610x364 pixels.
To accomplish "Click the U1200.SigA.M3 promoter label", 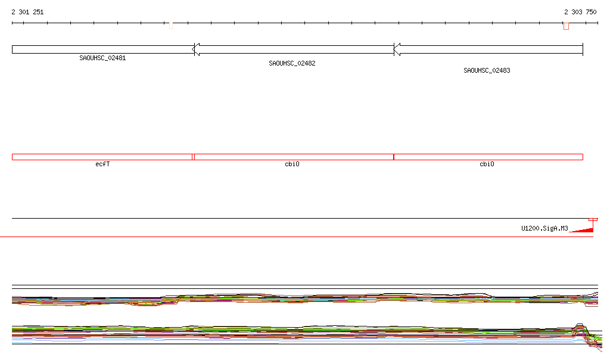I will click(x=544, y=228).
